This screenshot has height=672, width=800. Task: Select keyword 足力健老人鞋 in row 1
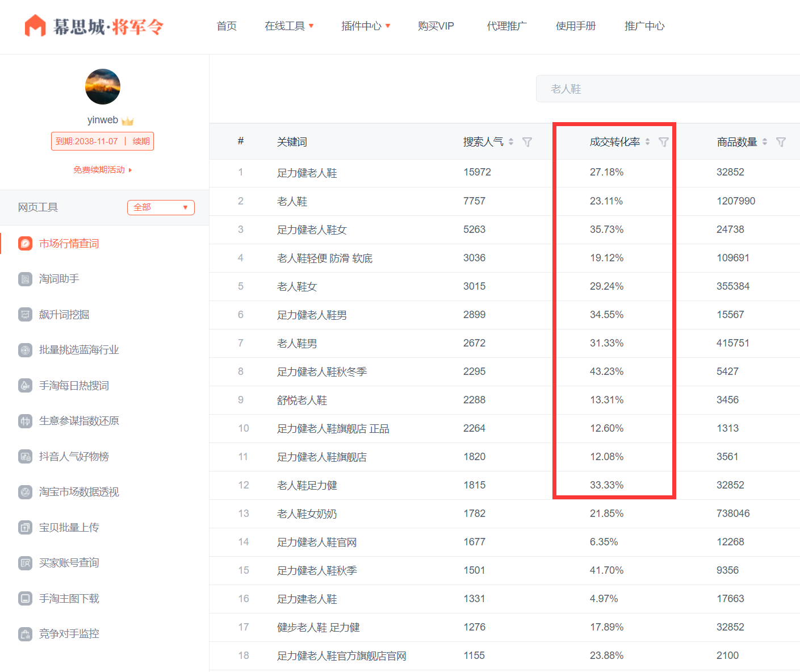(x=307, y=173)
